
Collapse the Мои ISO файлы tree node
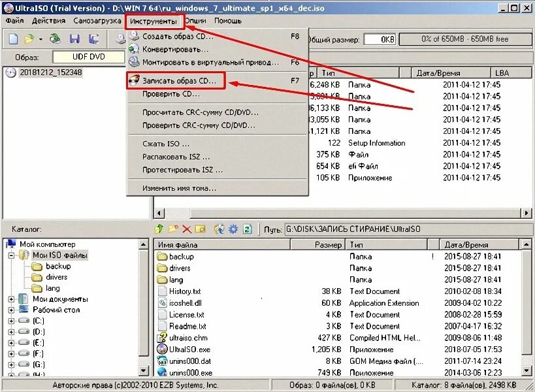pos(11,255)
